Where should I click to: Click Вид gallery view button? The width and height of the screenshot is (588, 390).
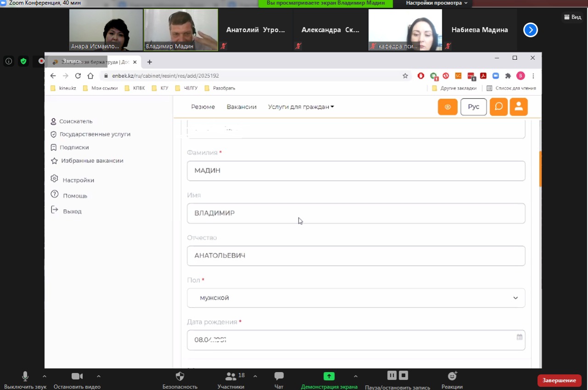(573, 17)
